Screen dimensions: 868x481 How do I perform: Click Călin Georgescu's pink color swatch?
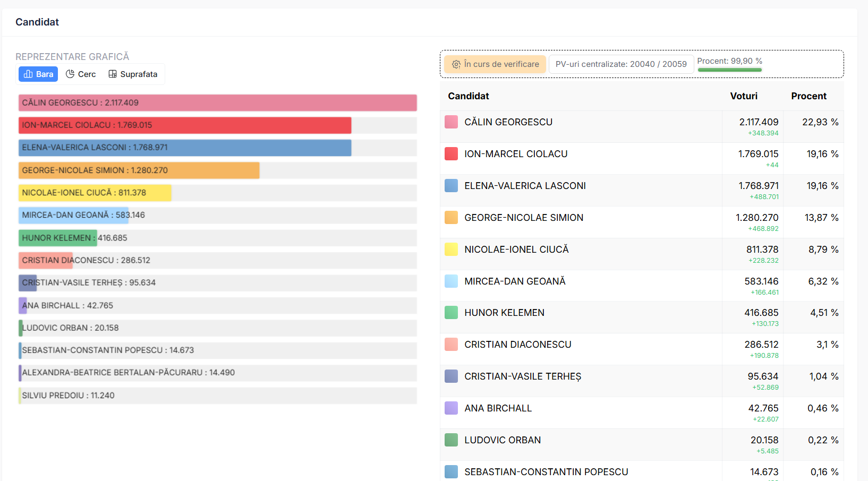[451, 122]
